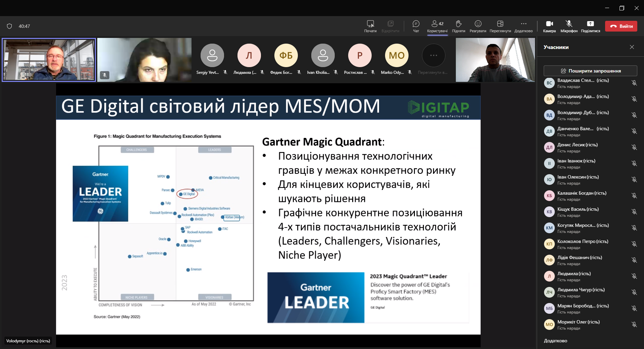
Task: Click the shared slide presentation area
Action: pyautogui.click(x=268, y=215)
